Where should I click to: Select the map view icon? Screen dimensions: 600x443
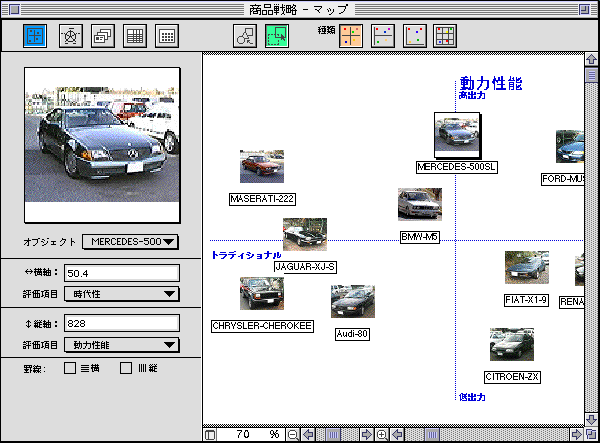tap(35, 36)
